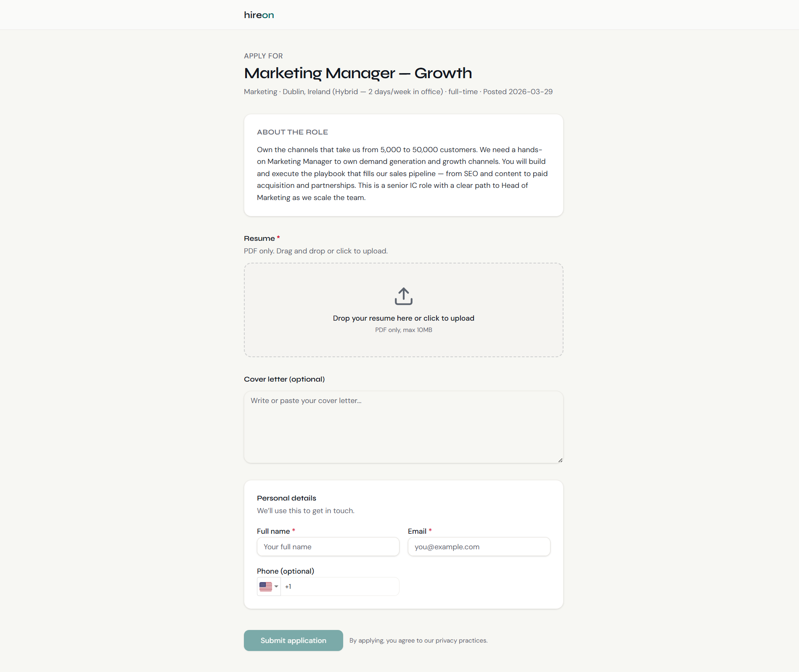This screenshot has height=672, width=799.
Task: Click the US flag icon in phone field
Action: tap(266, 586)
